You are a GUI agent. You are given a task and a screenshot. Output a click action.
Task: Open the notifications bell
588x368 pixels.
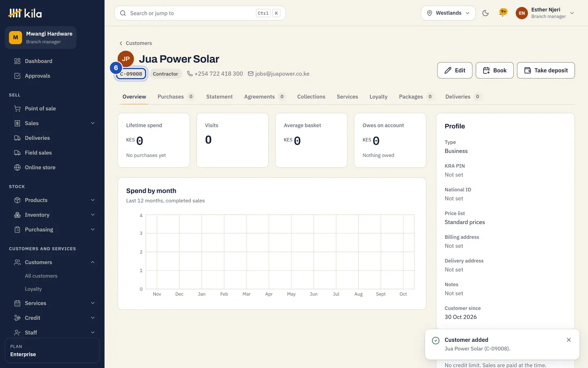tap(503, 13)
